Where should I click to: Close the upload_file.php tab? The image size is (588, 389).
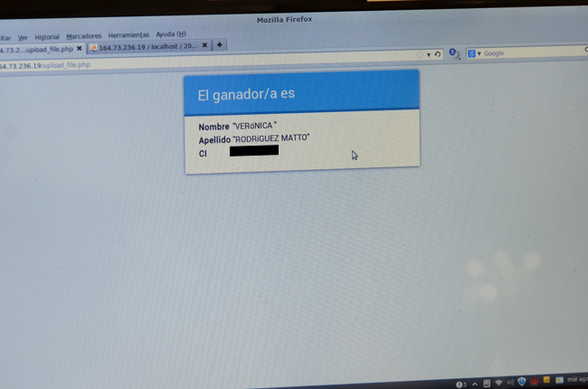tap(80, 47)
